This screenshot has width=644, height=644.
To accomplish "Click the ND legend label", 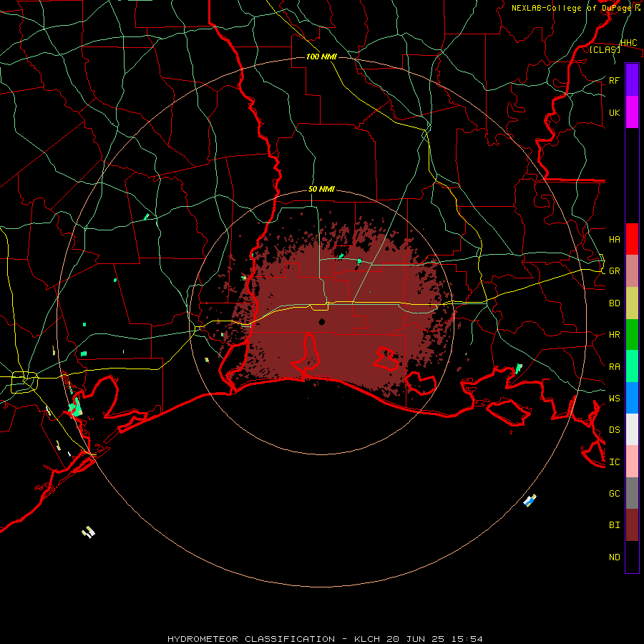I will 614,557.
